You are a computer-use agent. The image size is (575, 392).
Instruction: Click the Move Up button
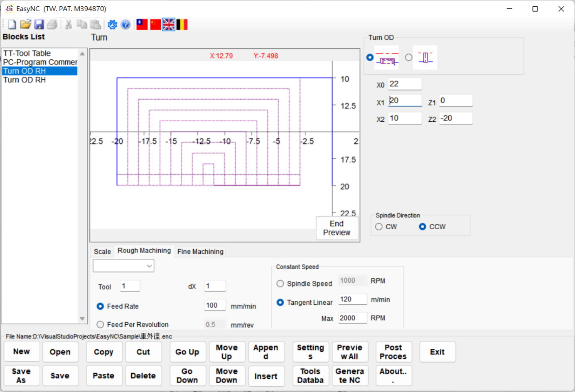[227, 352]
